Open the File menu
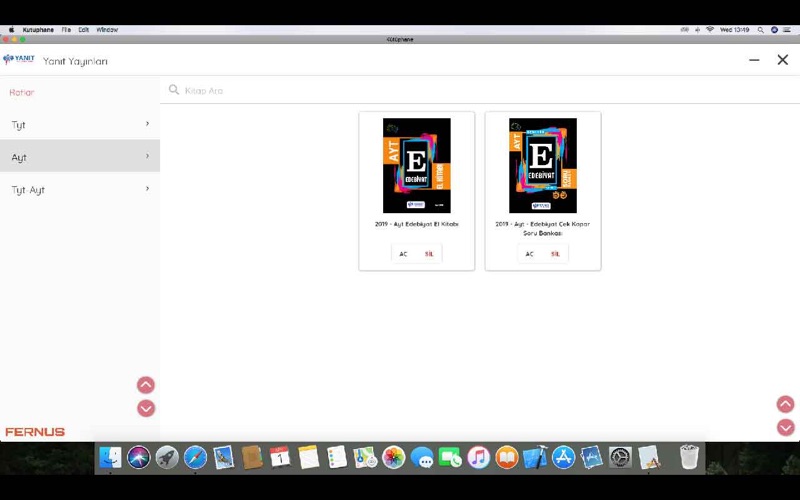The width and height of the screenshot is (800, 500). 66,30
